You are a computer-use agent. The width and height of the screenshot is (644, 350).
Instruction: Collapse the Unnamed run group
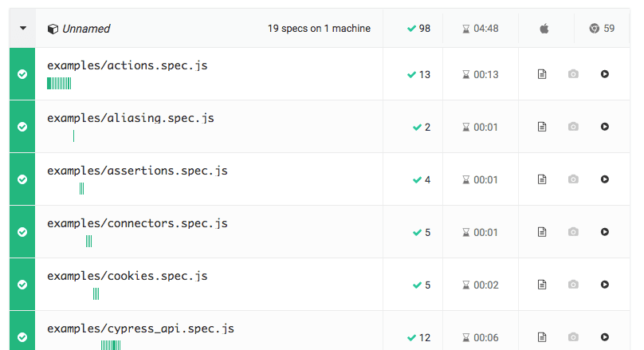click(23, 29)
